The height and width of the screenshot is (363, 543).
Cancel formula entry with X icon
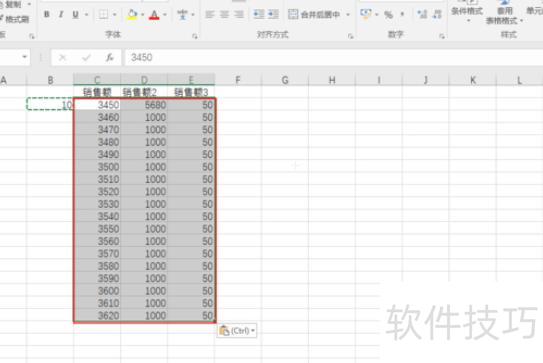click(x=62, y=57)
